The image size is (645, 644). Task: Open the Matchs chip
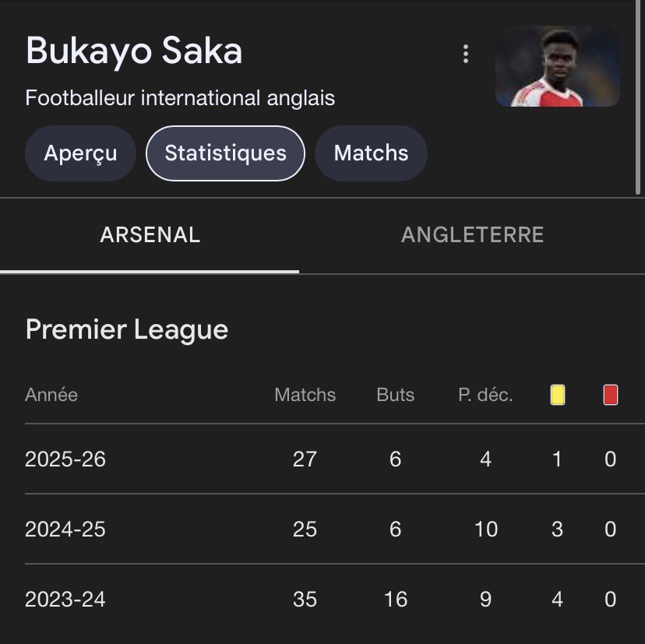[x=371, y=153]
